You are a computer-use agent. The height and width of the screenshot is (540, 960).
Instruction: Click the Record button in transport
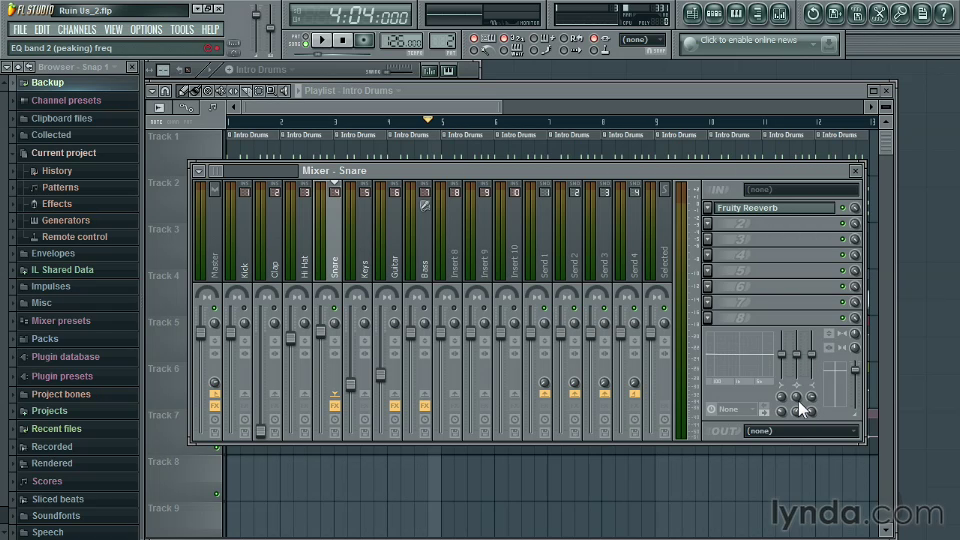coord(364,40)
